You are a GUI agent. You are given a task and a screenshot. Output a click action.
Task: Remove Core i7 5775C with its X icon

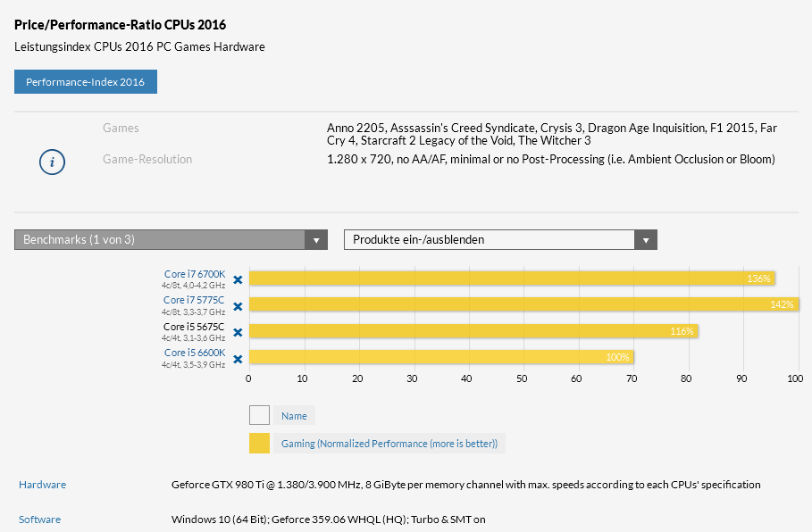point(238,306)
